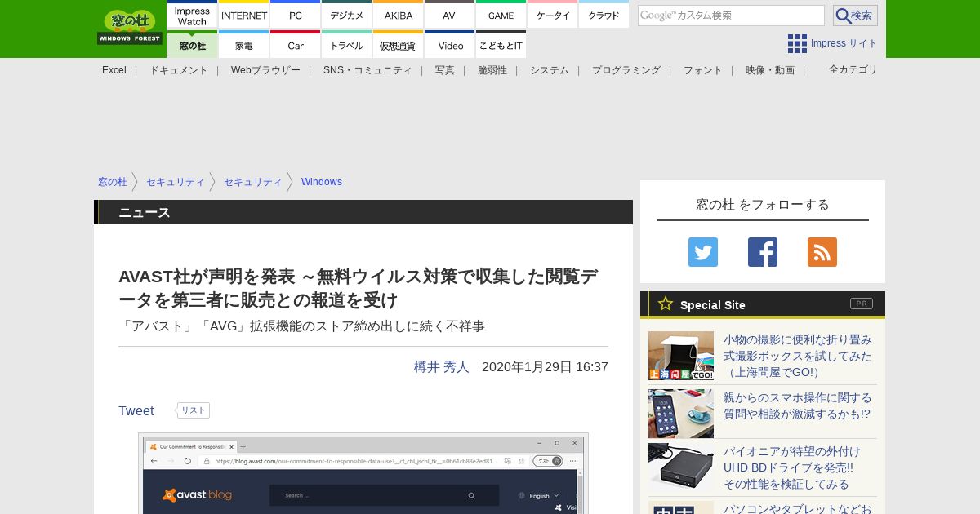Go to the 脆弱性 category
Screen dimensions: 980x514
point(492,70)
